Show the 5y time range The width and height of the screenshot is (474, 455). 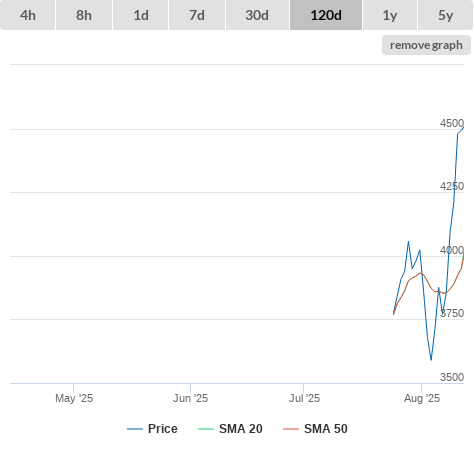446,15
